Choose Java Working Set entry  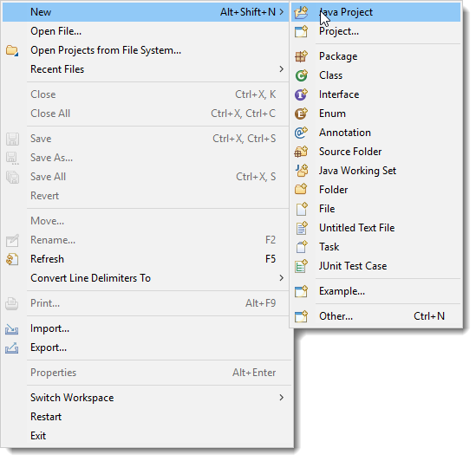coord(375,171)
